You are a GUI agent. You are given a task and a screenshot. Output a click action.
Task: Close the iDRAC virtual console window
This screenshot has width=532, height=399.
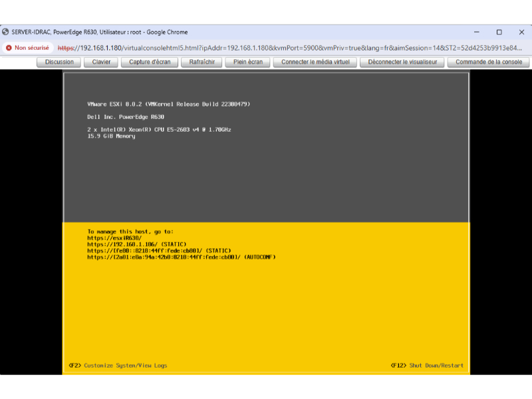click(521, 32)
